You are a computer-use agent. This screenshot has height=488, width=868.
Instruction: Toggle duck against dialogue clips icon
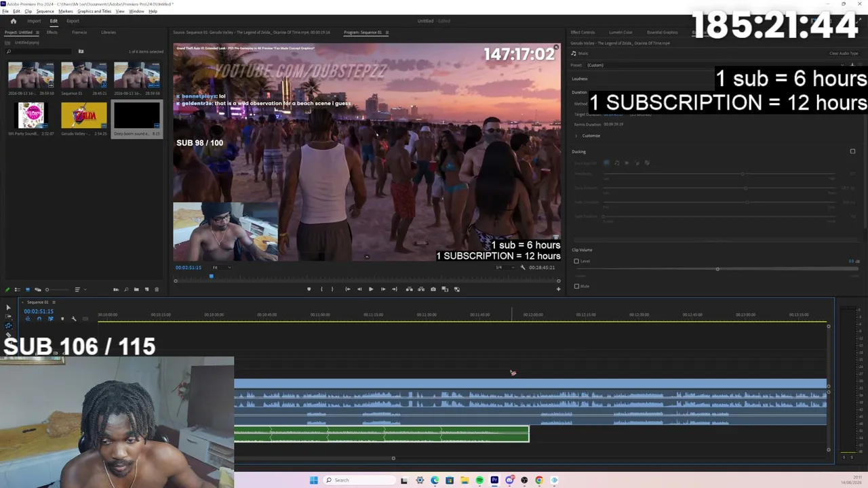pyautogui.click(x=606, y=163)
